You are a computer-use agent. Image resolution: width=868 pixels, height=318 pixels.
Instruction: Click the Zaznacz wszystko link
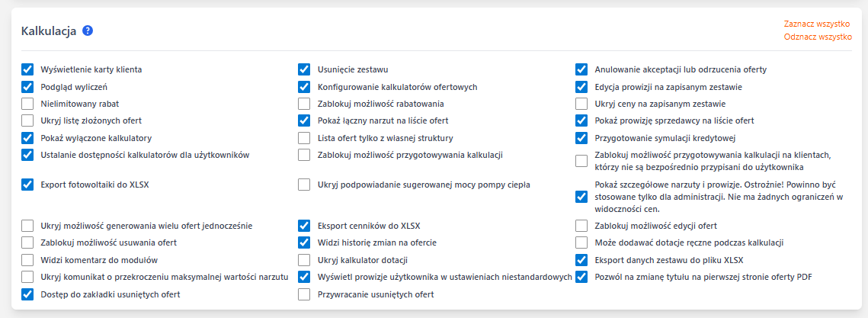pos(817,24)
